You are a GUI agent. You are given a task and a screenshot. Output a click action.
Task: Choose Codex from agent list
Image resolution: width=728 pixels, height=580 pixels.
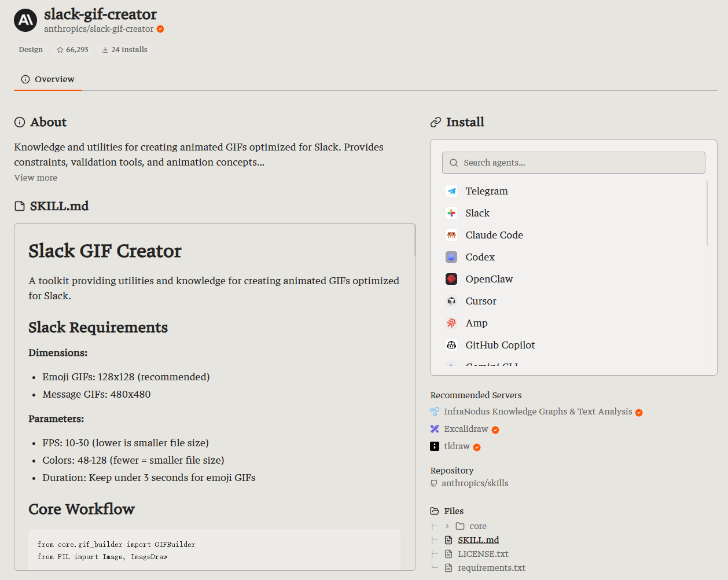tap(573, 257)
